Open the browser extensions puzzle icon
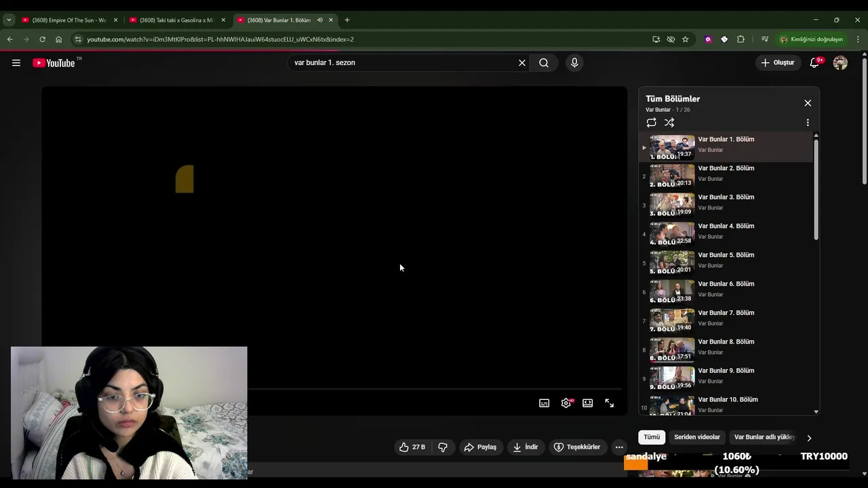The image size is (868, 488). pyautogui.click(x=741, y=39)
